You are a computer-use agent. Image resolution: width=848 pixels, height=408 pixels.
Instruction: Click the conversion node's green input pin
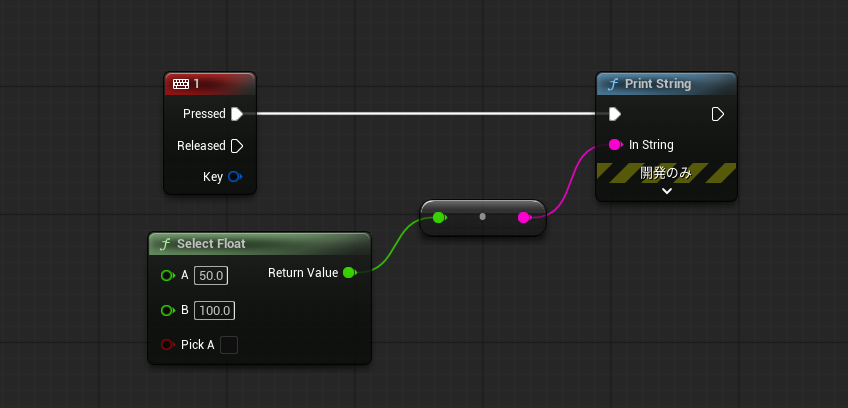point(440,217)
